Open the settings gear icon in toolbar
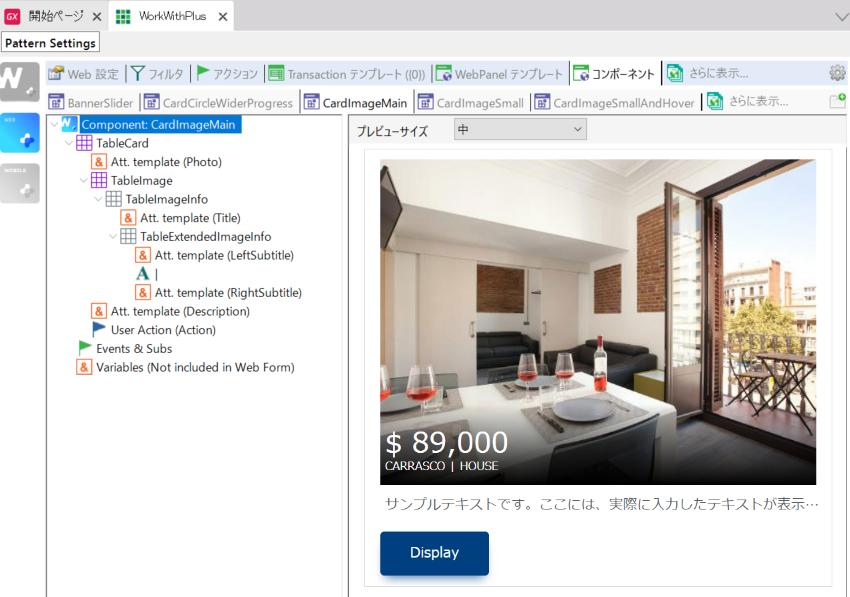 tap(837, 73)
